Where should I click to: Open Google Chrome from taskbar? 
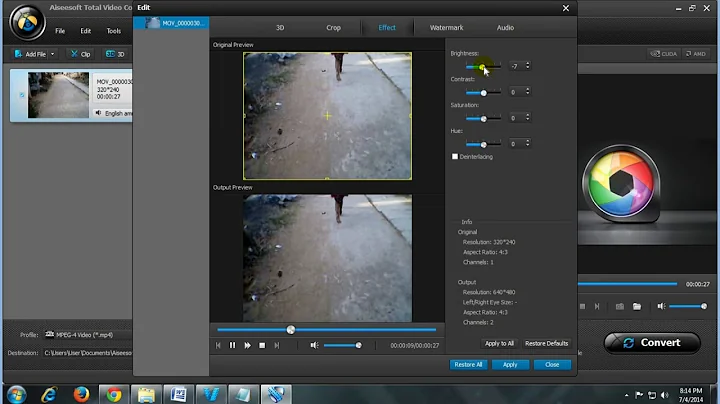click(114, 394)
